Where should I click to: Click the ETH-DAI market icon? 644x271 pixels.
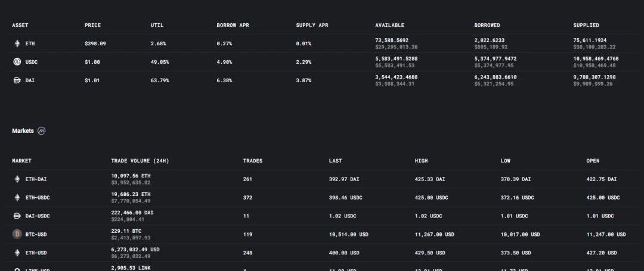(x=17, y=179)
